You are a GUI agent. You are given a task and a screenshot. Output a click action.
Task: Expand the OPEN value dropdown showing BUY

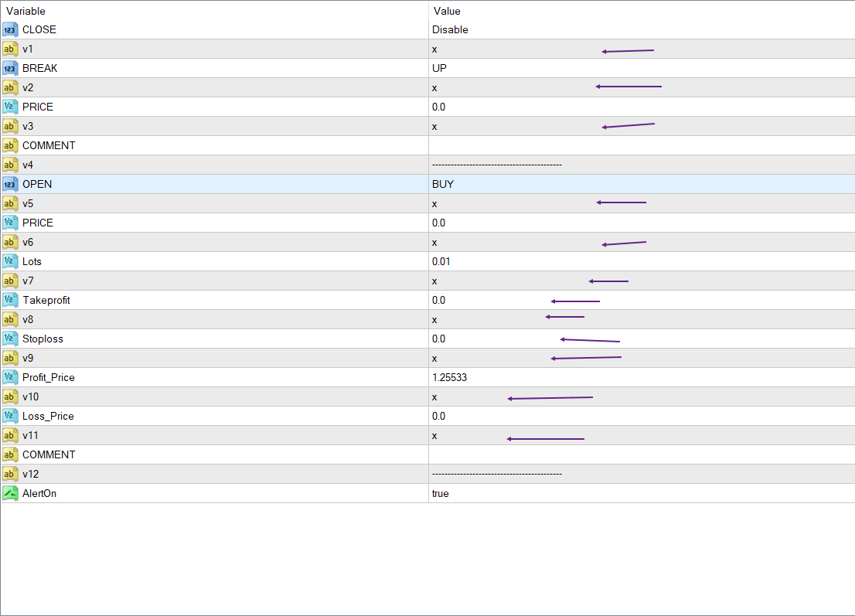click(x=443, y=184)
